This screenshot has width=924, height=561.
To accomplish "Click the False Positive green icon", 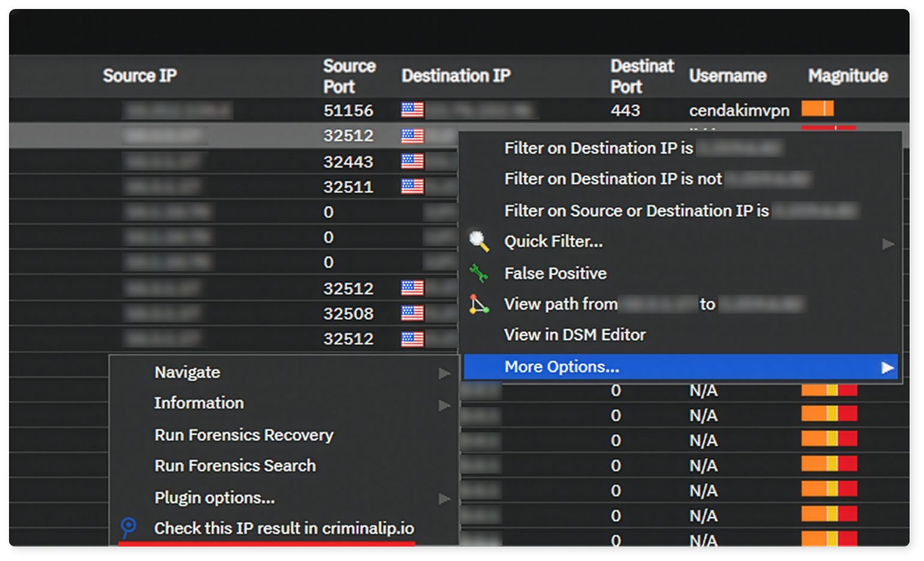I will [x=479, y=273].
